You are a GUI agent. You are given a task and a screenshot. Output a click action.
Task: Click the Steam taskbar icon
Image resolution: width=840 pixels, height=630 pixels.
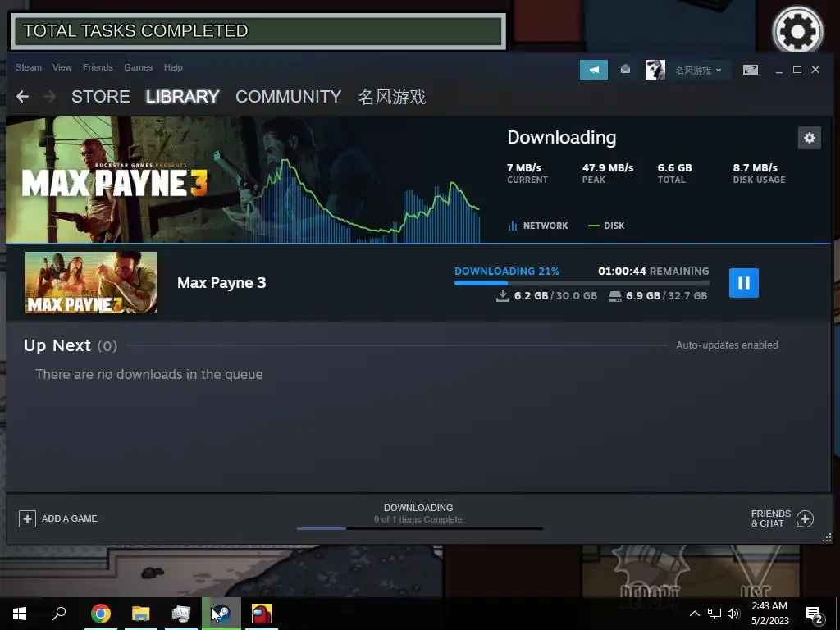[221, 614]
